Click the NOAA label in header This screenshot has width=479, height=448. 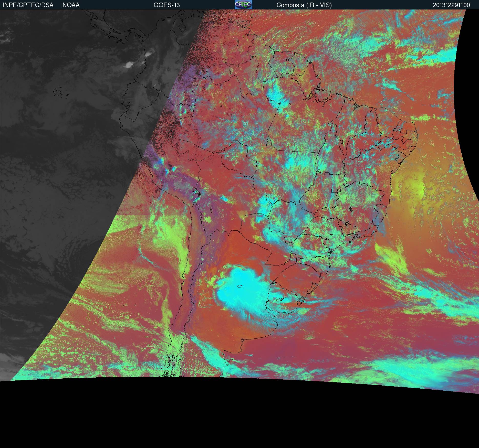71,5
